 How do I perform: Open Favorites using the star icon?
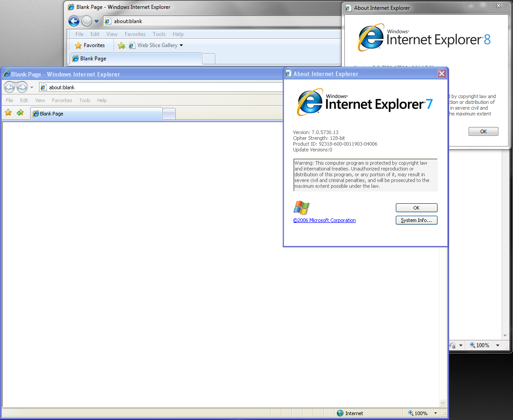(x=8, y=113)
